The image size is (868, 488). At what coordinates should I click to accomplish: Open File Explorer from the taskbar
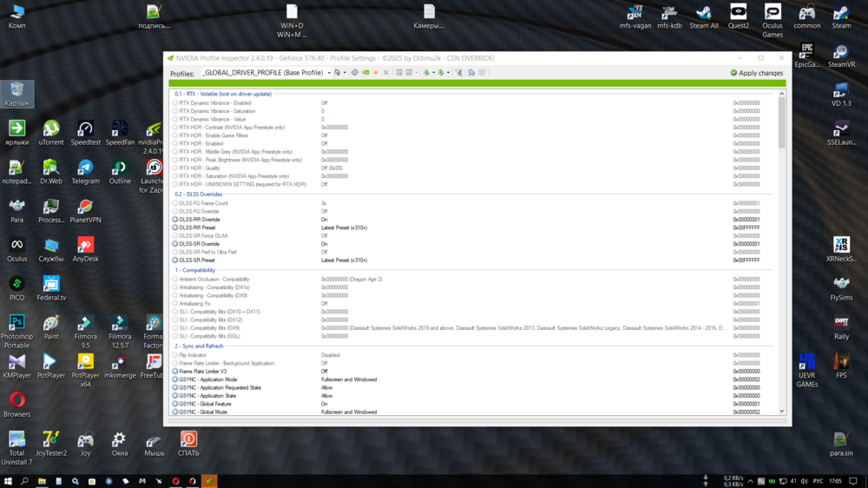(x=42, y=481)
